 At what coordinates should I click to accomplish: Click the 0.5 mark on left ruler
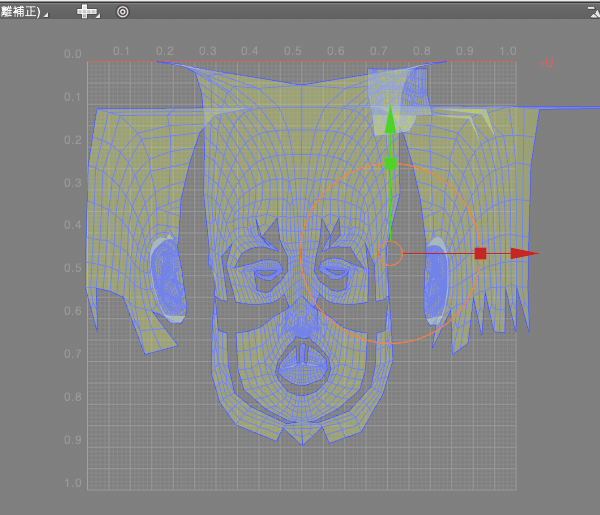point(75,269)
